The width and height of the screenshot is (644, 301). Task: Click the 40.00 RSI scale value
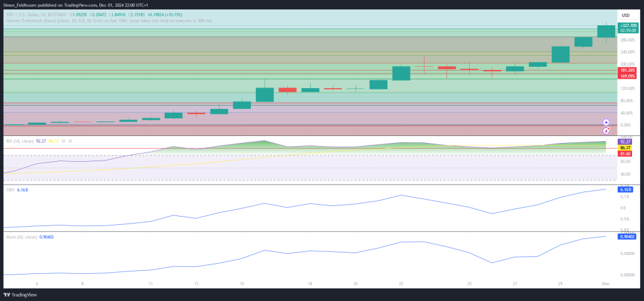pos(625,174)
